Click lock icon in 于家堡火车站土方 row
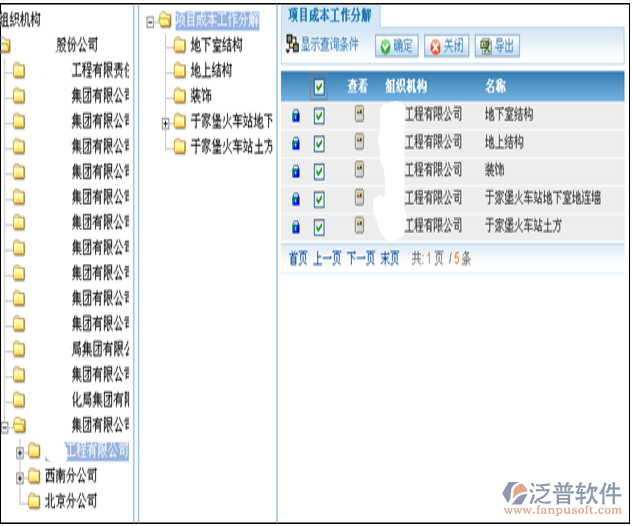The height and width of the screenshot is (526, 632). click(296, 227)
